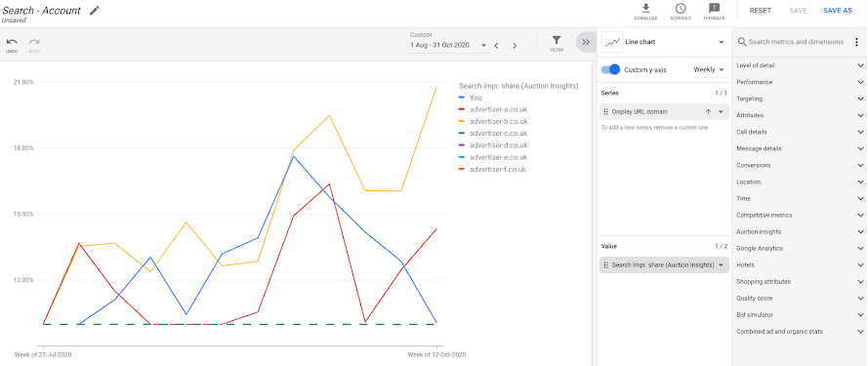Viewport: 868px width, 366px height.
Task: Open the Line chart type dropdown
Action: (664, 42)
